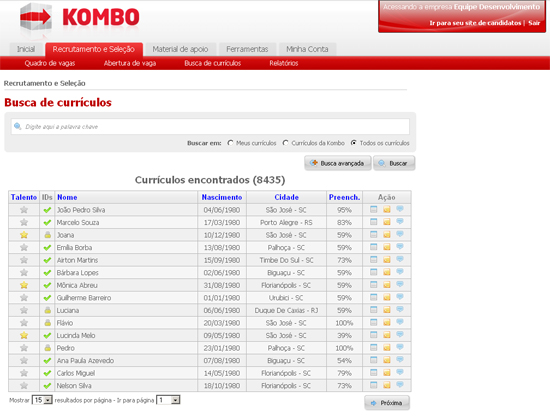Click candidate name Bárbara Lopes

(78, 273)
